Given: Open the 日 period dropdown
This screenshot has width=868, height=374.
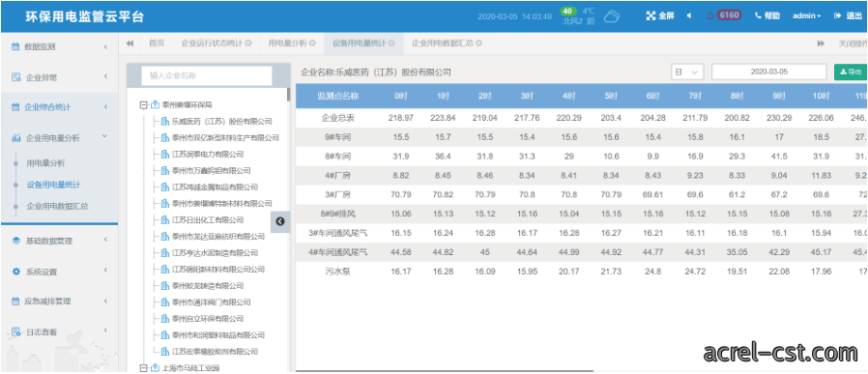Looking at the screenshot, I should (687, 72).
